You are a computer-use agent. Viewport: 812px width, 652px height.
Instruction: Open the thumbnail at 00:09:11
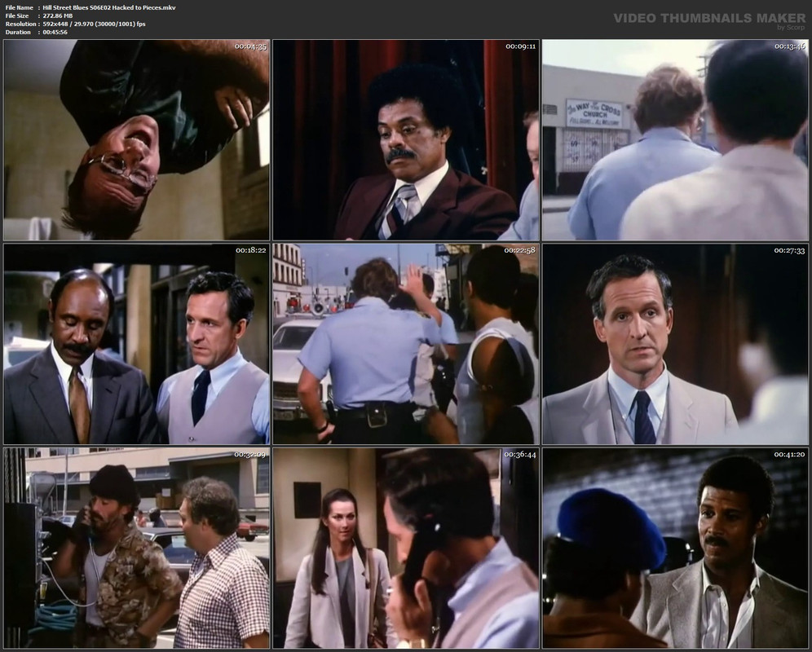point(406,140)
